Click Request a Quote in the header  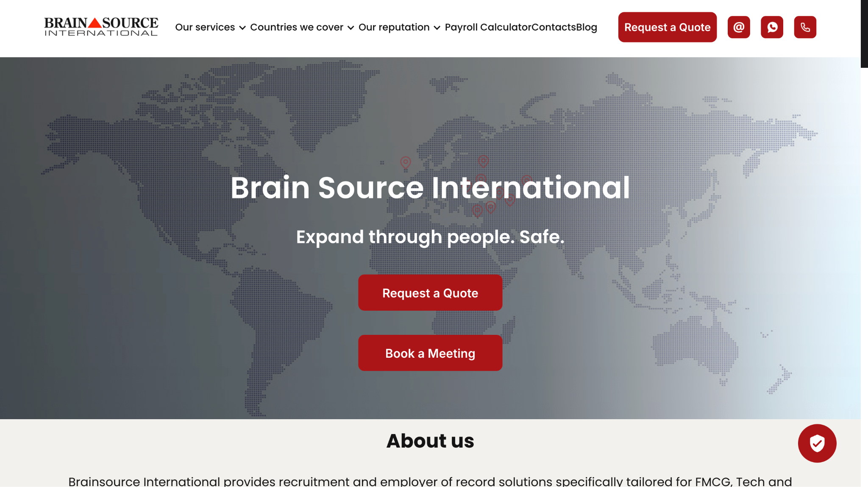click(x=668, y=27)
